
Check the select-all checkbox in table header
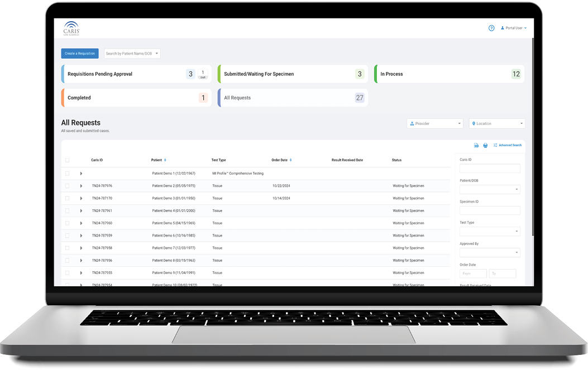pos(68,160)
